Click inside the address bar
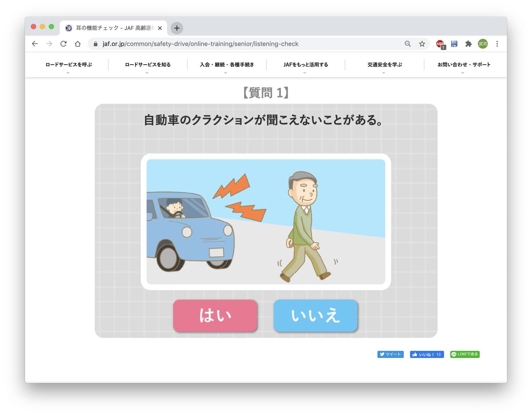This screenshot has width=532, height=416. coord(199,44)
